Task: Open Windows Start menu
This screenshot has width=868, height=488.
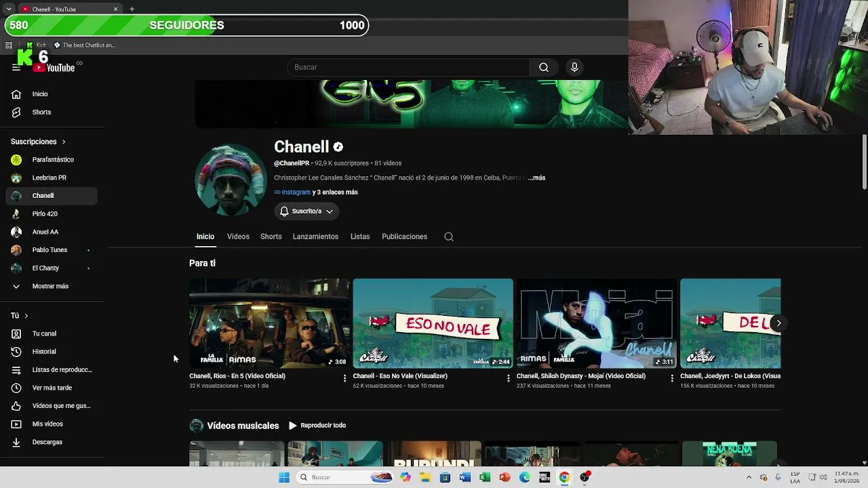Action: pyautogui.click(x=284, y=477)
